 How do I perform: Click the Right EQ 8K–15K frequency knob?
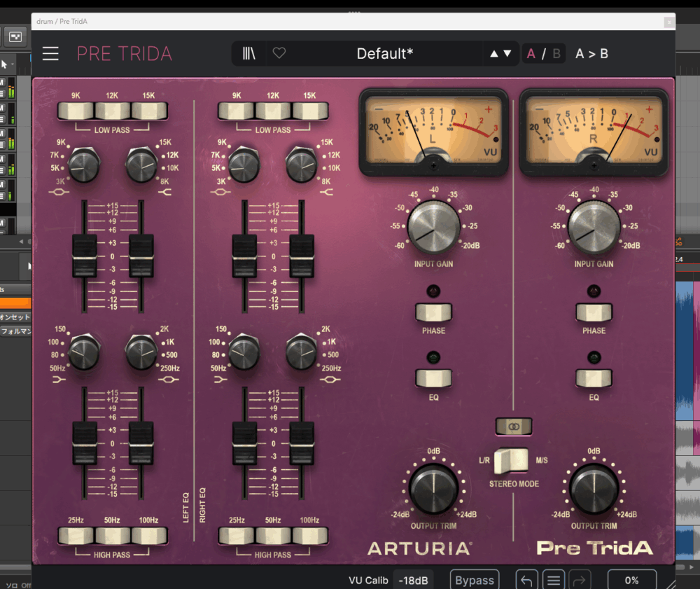tap(302, 165)
